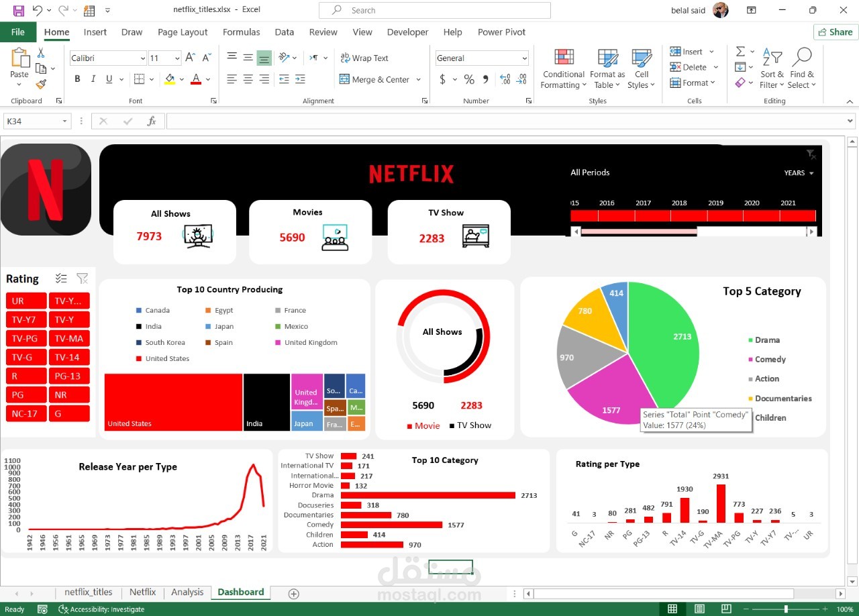The image size is (859, 616).
Task: Clear the Rating slicer filter
Action: click(83, 278)
